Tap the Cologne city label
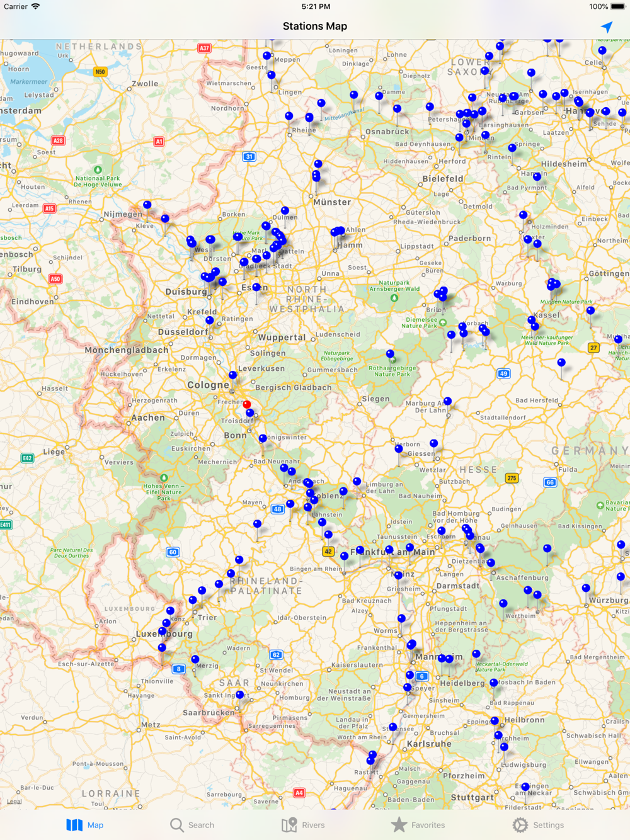This screenshot has width=630, height=840. click(x=208, y=385)
